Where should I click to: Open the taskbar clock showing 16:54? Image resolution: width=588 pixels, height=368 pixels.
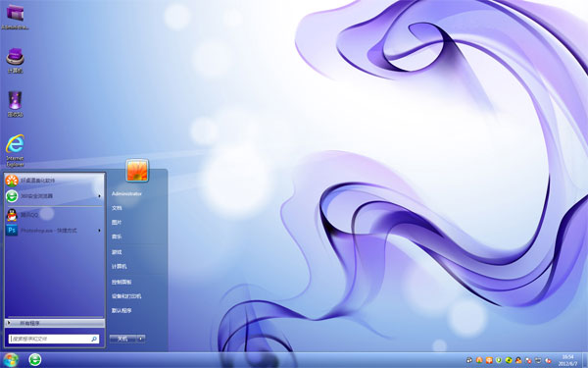click(567, 360)
